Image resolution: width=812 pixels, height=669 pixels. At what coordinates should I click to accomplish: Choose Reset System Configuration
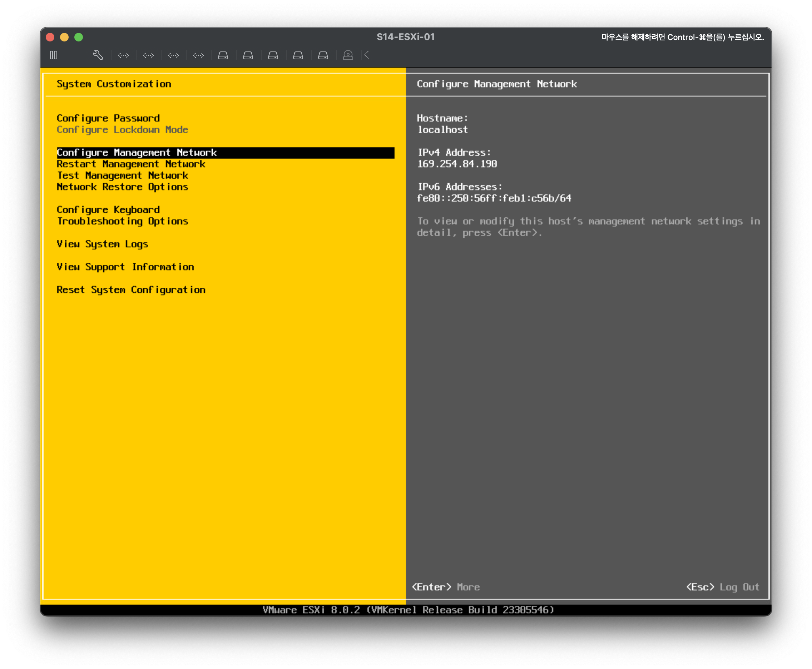point(131,290)
